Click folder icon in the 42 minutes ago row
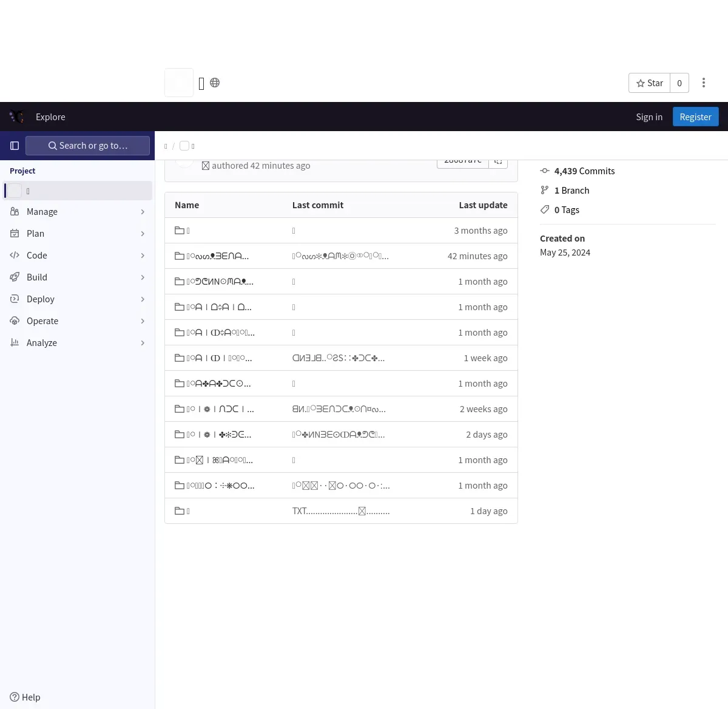 pyautogui.click(x=180, y=256)
